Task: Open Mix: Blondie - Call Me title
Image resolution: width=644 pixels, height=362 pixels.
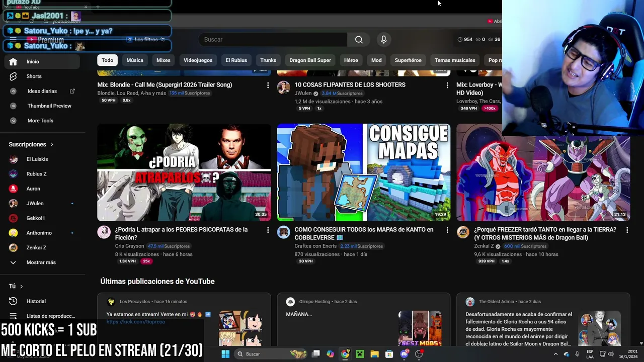Action: point(165,85)
